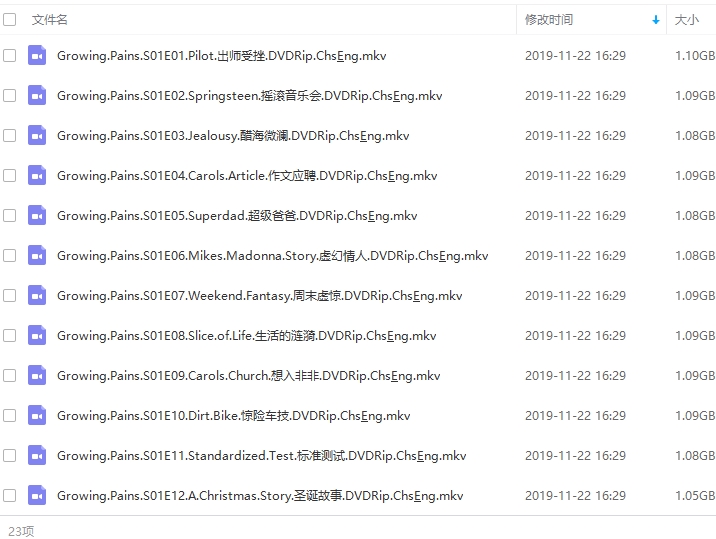Open Growing.Pains.S01E09.Carols.Church.想入非非 file name

248,375
